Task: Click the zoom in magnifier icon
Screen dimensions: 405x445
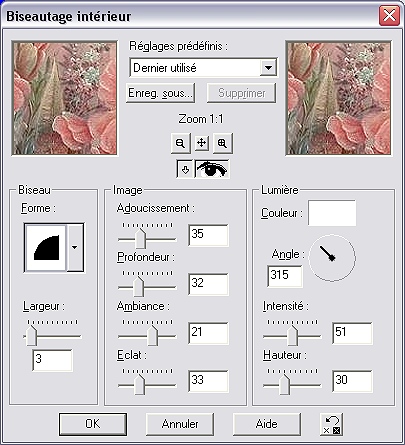Action: tap(222, 143)
